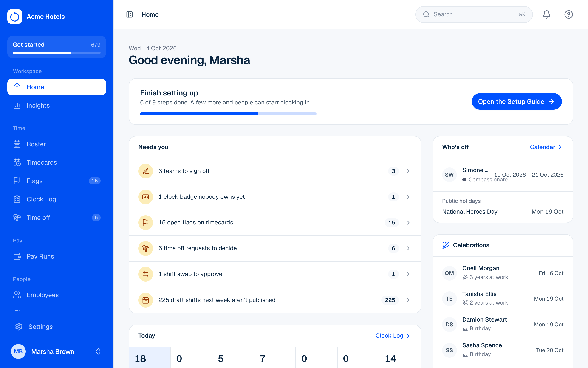588x368 pixels.
Task: Open chevron for 3 teams to sign off
Action: [408, 171]
